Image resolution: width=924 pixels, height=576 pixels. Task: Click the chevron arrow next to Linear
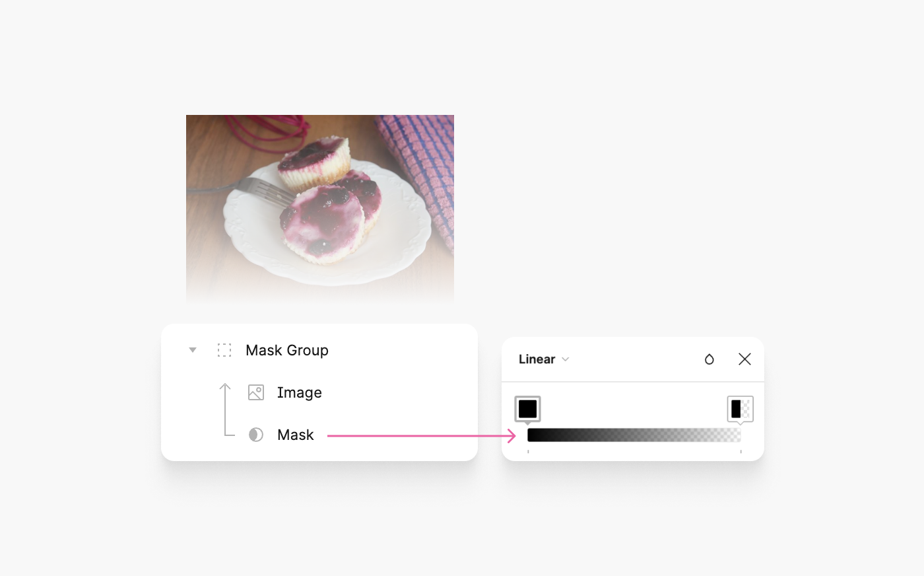(x=566, y=359)
